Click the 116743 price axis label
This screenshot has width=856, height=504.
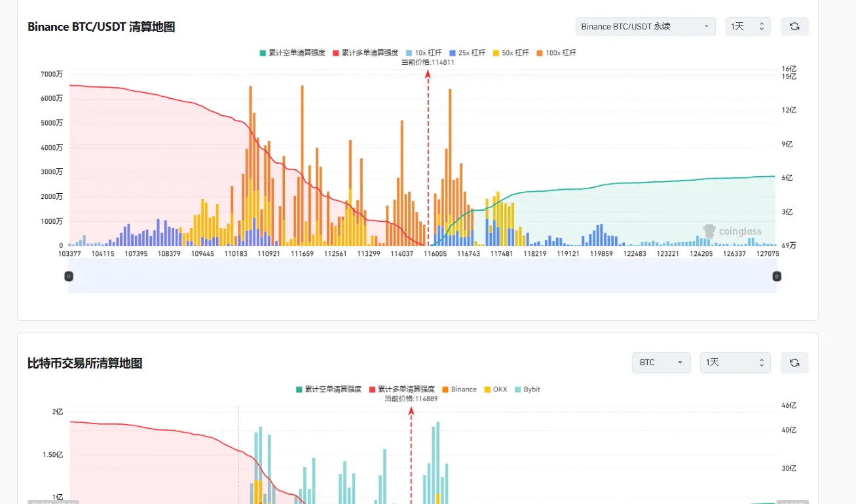click(468, 254)
